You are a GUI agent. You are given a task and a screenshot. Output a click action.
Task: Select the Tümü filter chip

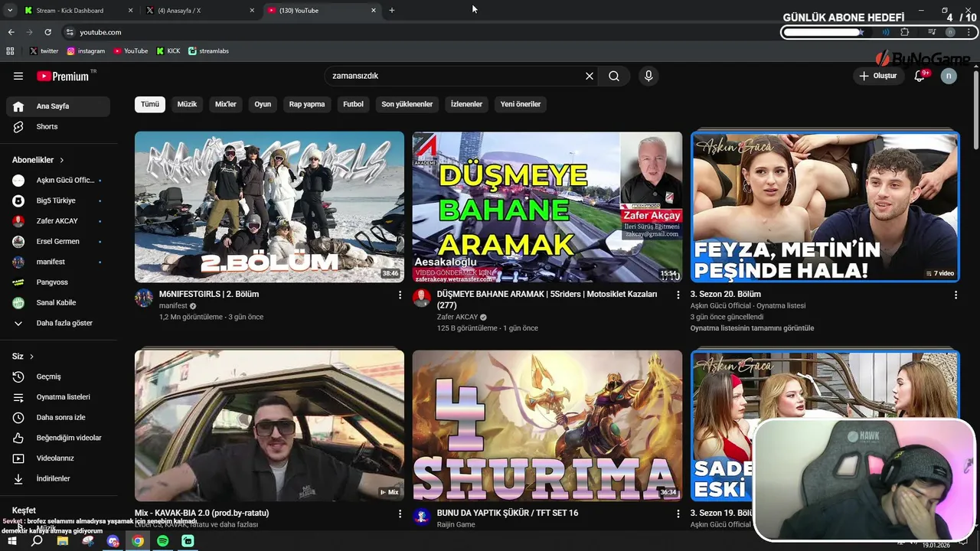pyautogui.click(x=150, y=104)
